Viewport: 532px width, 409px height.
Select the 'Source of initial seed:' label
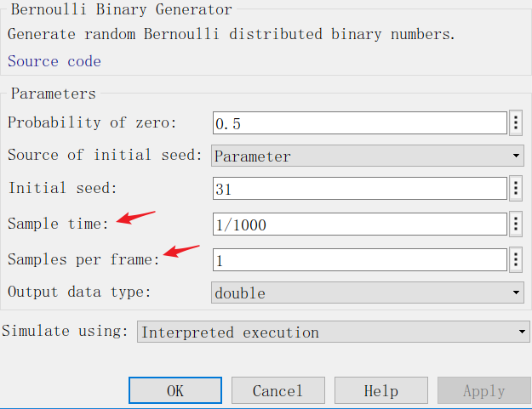click(x=105, y=155)
